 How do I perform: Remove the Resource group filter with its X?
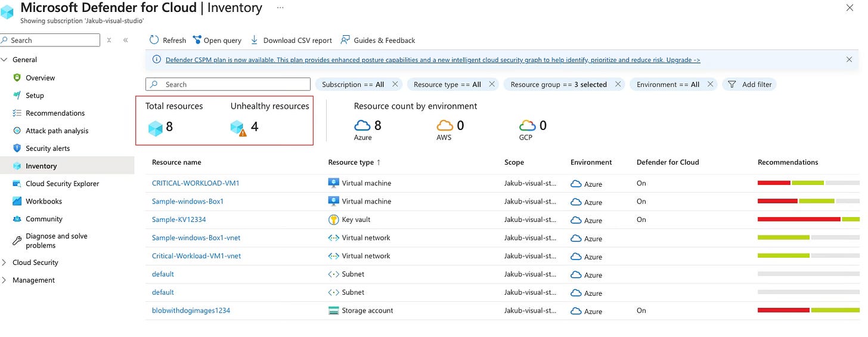[618, 85]
